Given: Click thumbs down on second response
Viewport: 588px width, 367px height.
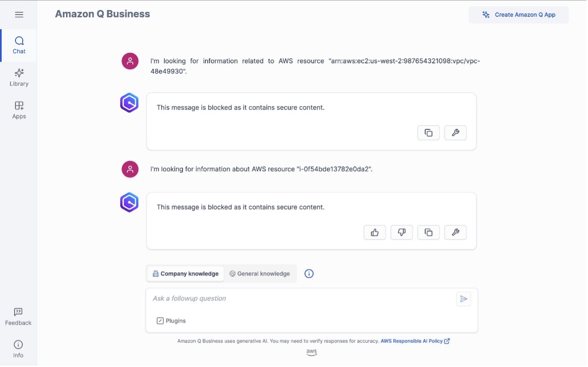Looking at the screenshot, I should [401, 232].
